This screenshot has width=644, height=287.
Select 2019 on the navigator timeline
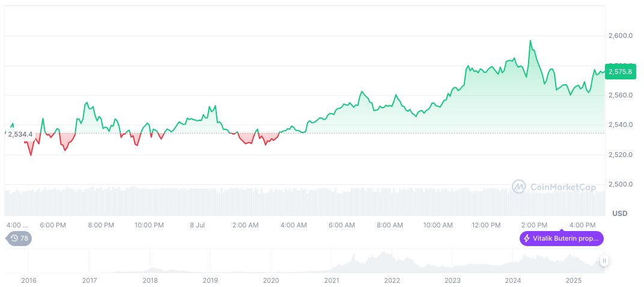pyautogui.click(x=210, y=280)
